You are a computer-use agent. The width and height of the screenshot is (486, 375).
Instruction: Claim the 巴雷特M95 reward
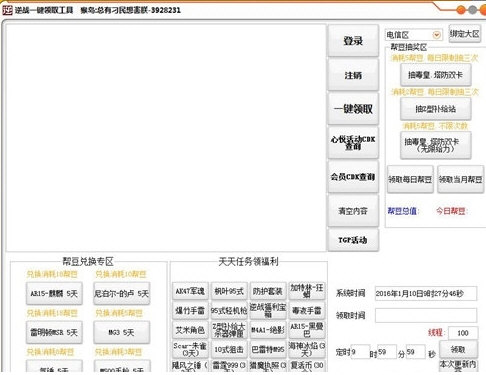[x=268, y=349]
